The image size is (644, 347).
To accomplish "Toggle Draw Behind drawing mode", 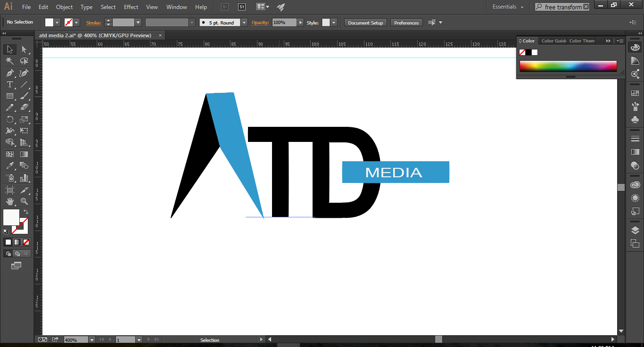I will 17,253.
